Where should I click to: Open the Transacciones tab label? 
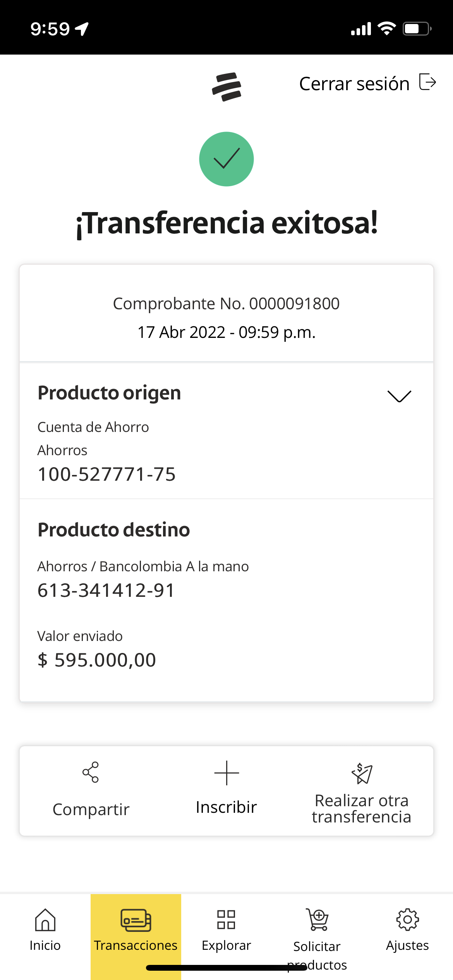[x=136, y=945]
